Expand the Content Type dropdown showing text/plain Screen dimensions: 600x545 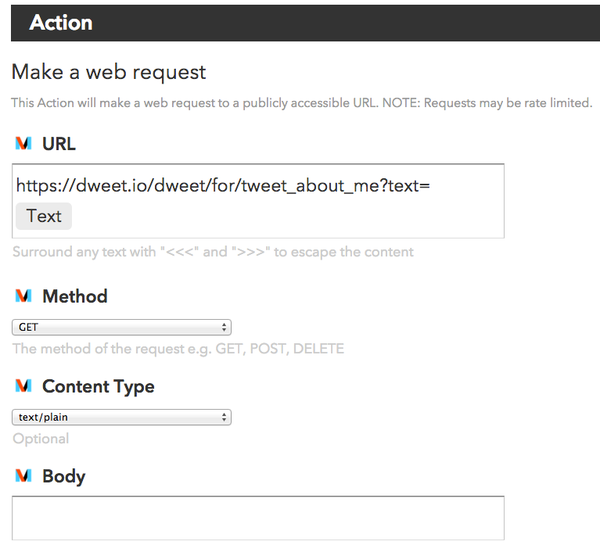pos(121,417)
